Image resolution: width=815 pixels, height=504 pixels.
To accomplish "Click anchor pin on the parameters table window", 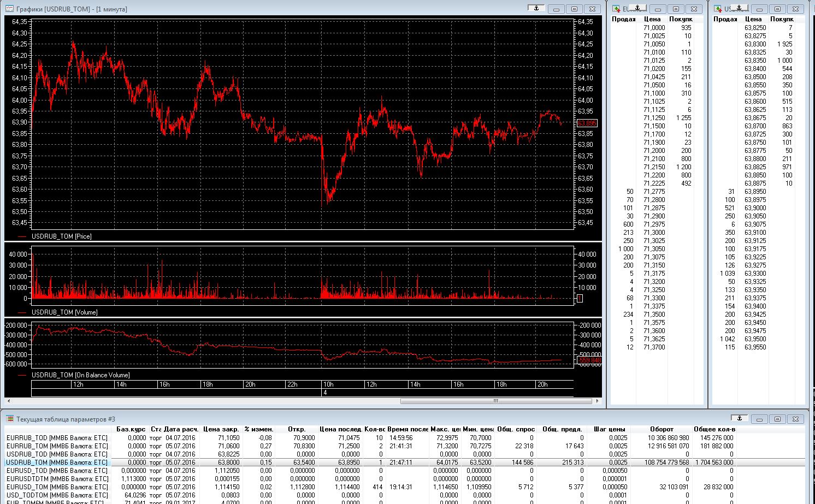I will click(739, 418).
